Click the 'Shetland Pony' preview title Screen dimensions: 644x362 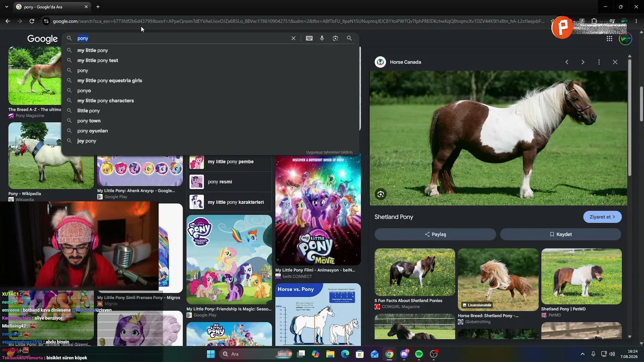(393, 217)
